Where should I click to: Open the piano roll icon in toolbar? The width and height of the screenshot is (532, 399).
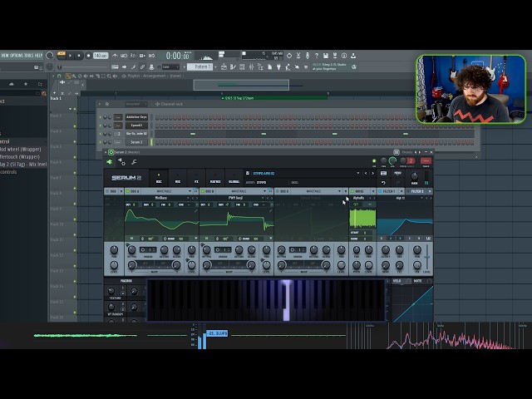pos(233,66)
